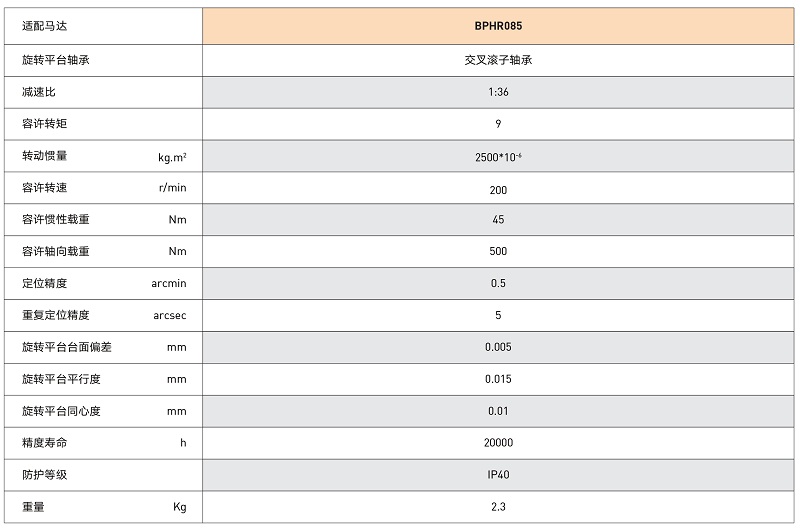Select the arcmin unit text
Image resolution: width=800 pixels, height=531 pixels.
click(169, 284)
